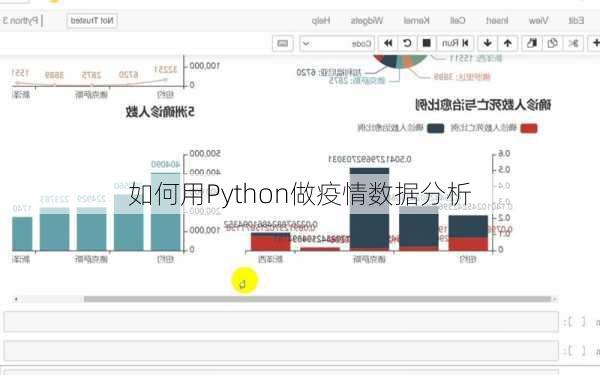600x375 pixels.
Task: Open the Widgets menu
Action: click(x=367, y=20)
